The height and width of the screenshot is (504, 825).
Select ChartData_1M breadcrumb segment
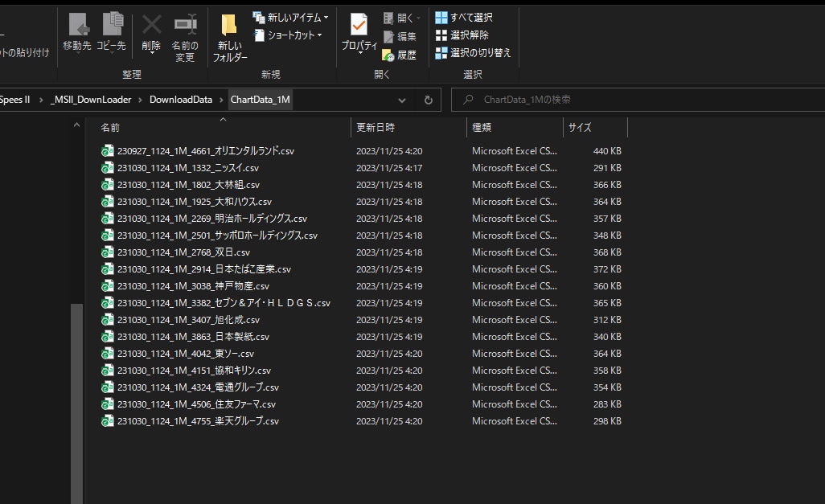point(261,100)
